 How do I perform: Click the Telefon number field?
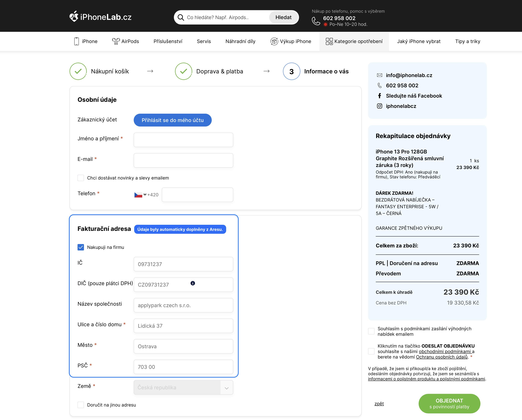click(197, 195)
